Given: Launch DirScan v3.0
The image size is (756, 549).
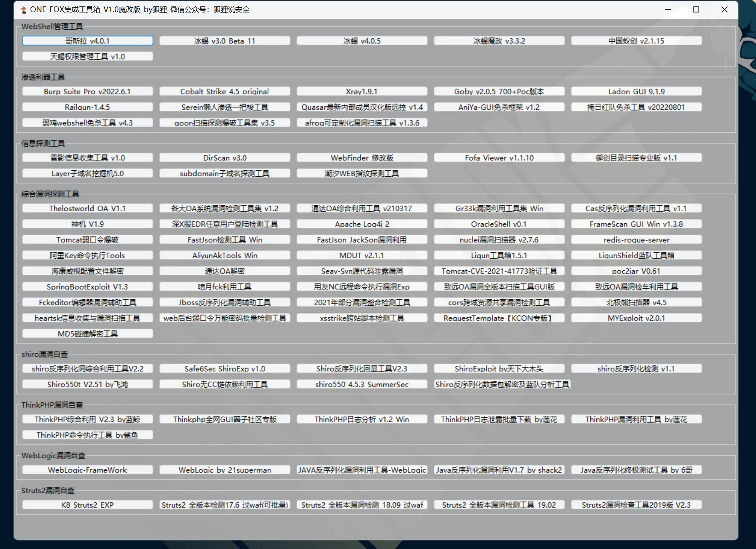Looking at the screenshot, I should (x=225, y=158).
